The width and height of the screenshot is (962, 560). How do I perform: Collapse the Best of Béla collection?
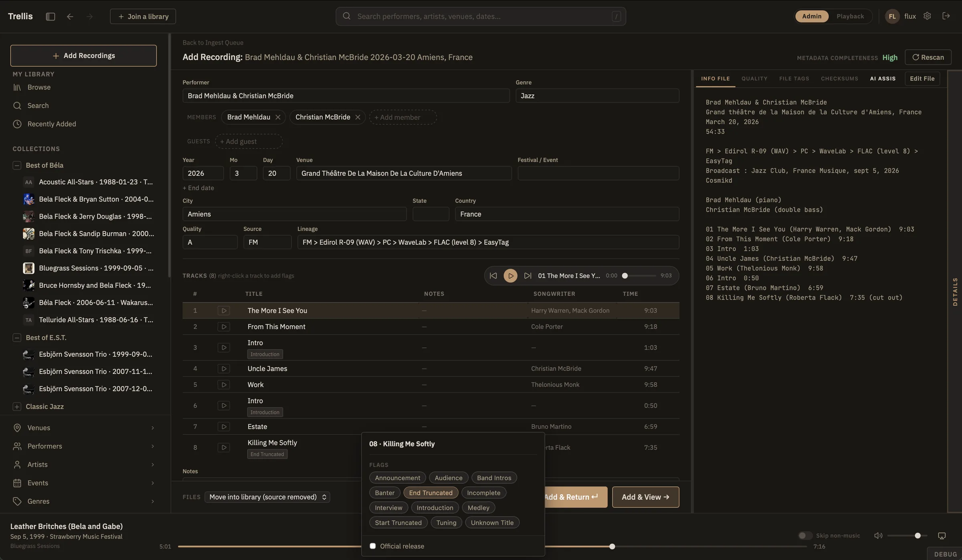click(x=17, y=165)
